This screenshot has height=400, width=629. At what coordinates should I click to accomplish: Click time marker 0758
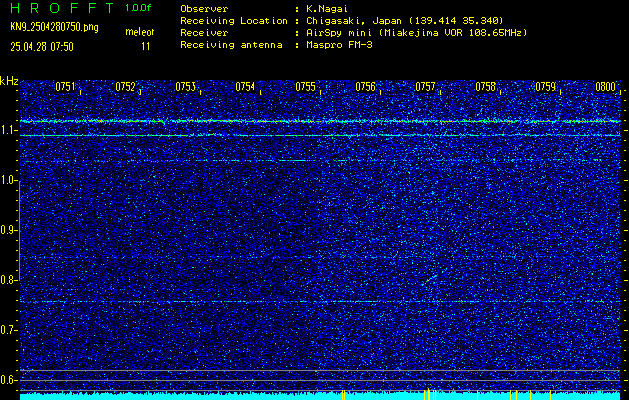tap(485, 87)
